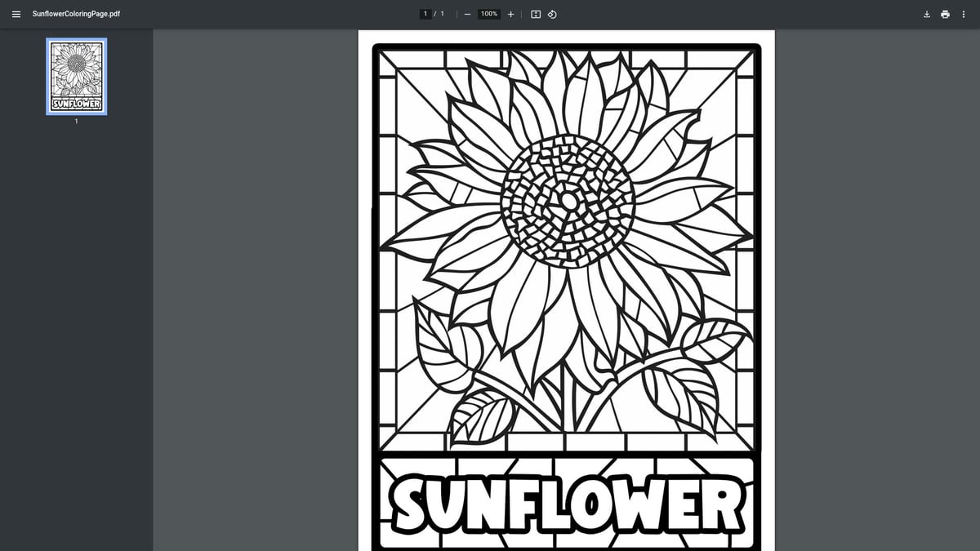Click the page label under the thumbnail

76,121
